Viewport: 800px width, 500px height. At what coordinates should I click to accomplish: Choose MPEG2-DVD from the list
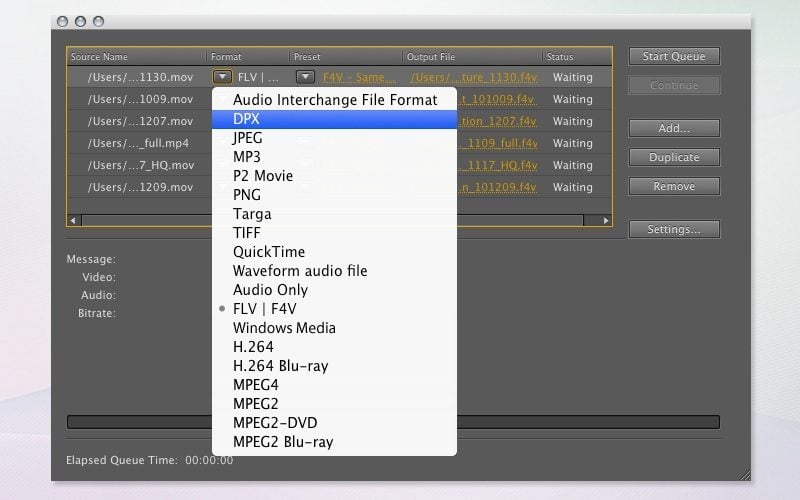(x=275, y=423)
